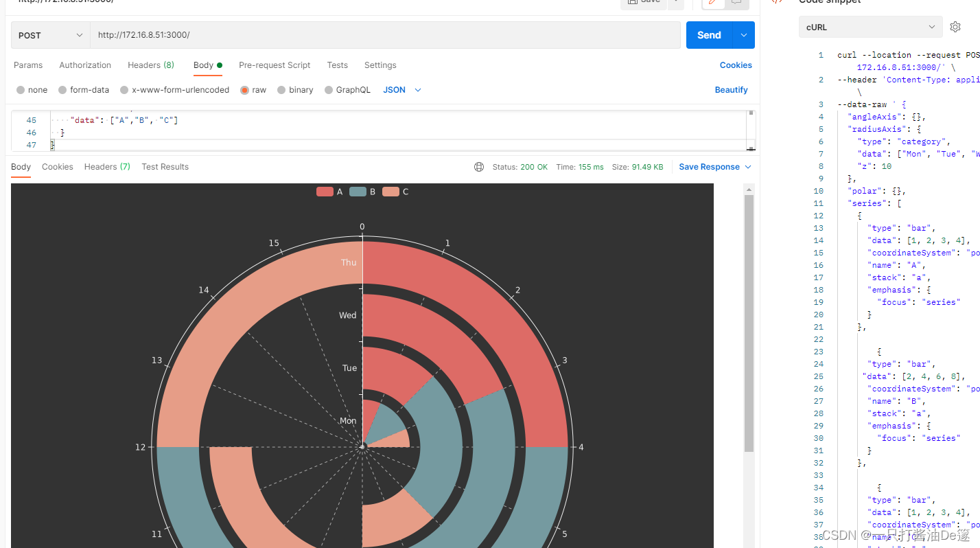The image size is (980, 548).
Task: Switch to the Pre-request Script tab
Action: pos(275,65)
